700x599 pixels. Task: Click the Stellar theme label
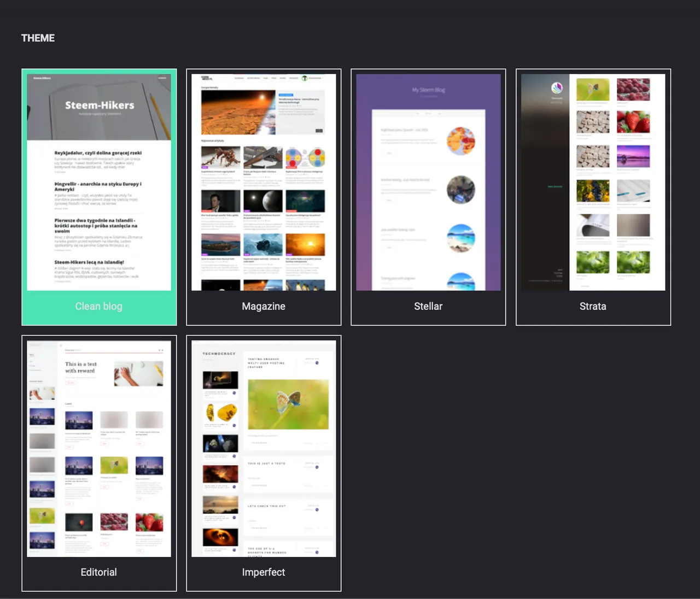pos(428,306)
